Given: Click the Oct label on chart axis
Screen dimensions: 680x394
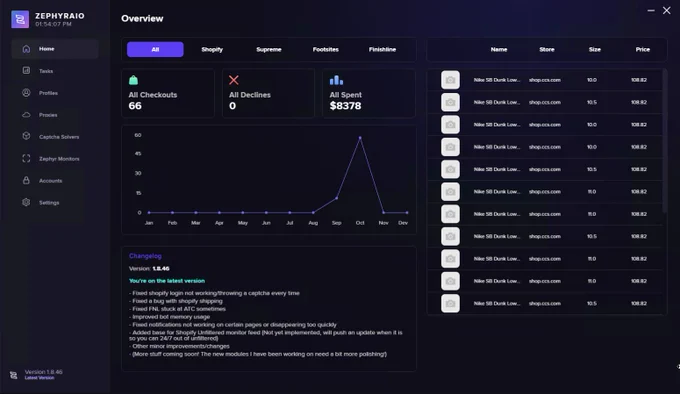Looking at the screenshot, I should 360,223.
